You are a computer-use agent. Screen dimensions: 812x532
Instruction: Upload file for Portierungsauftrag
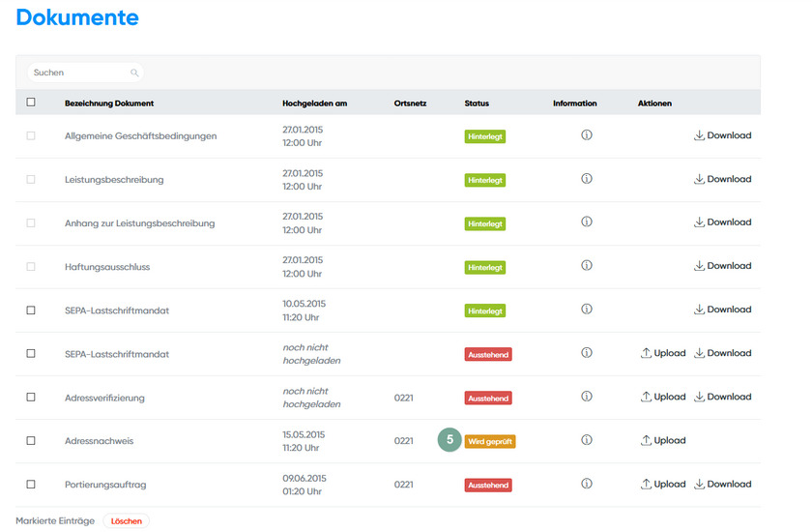663,484
